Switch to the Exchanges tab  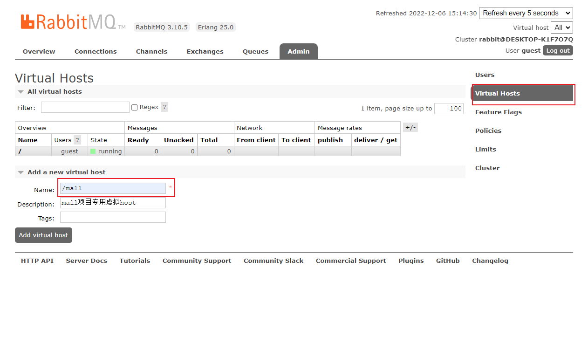[205, 51]
